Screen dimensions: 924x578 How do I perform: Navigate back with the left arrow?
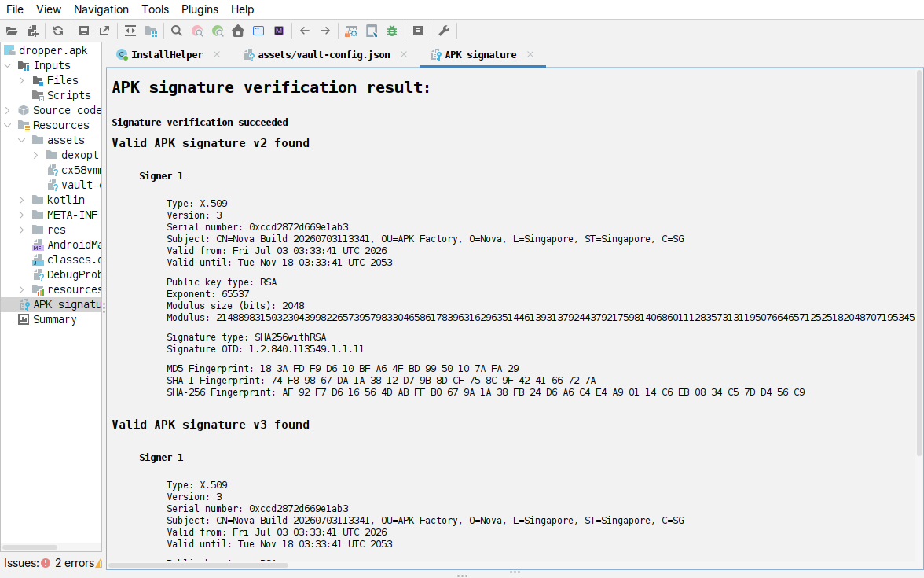point(305,31)
